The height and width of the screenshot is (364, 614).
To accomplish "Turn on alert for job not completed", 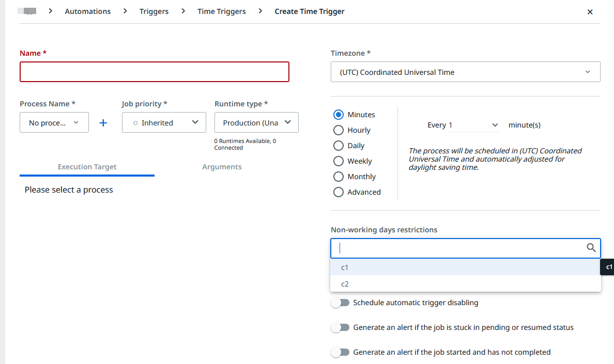I will pyautogui.click(x=340, y=352).
